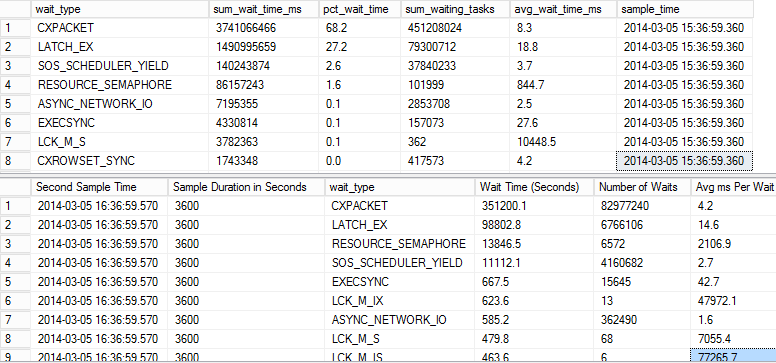Click the Wait Time (Seconds) column header
The image size is (776, 363).
pos(534,187)
